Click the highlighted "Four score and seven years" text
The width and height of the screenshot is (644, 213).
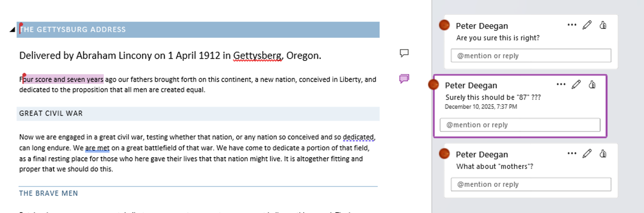click(x=63, y=79)
